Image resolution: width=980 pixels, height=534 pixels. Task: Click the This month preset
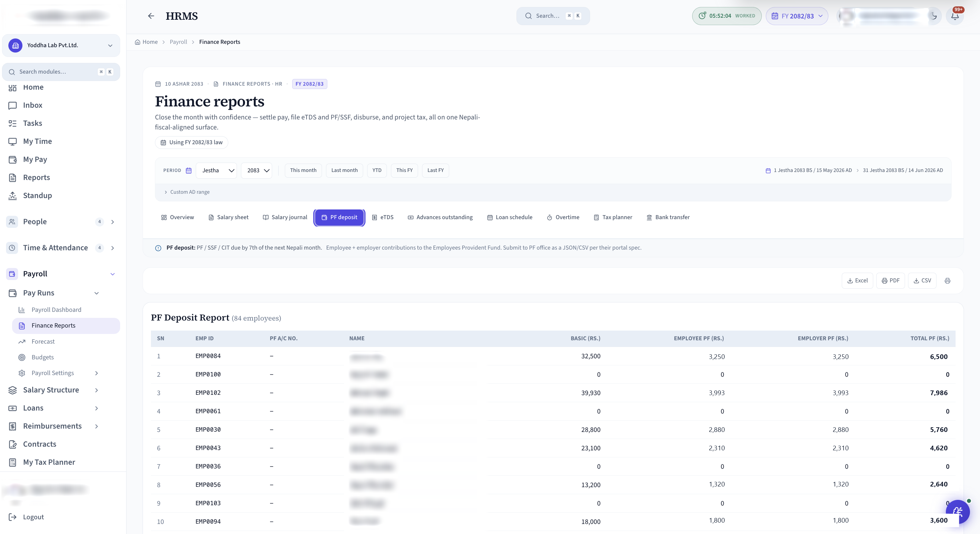(x=303, y=170)
